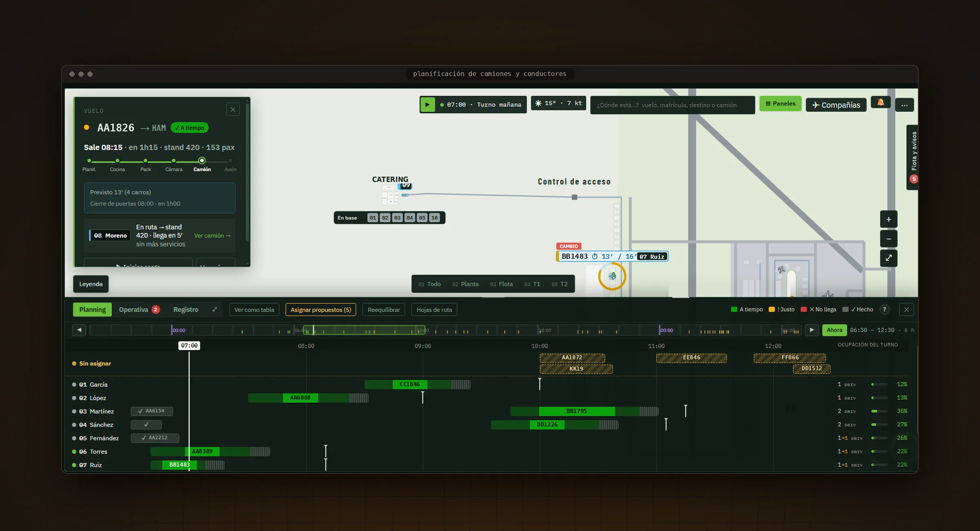The image size is (980, 531).
Task: Follow the Ver camión link
Action: [x=212, y=236]
